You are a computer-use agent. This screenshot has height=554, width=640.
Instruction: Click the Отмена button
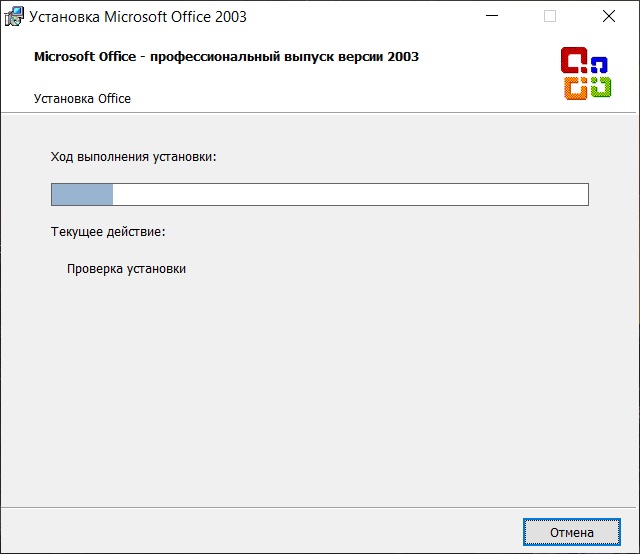pos(571,532)
